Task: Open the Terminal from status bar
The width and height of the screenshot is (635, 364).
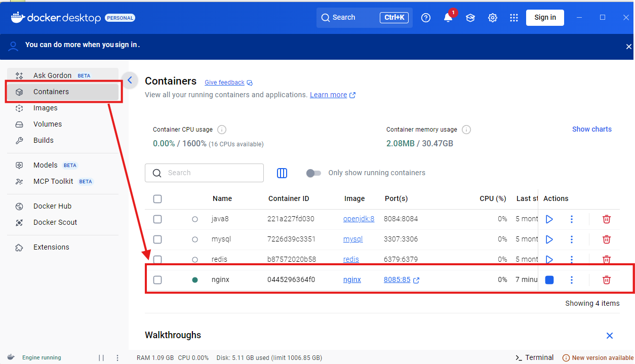Action: click(x=534, y=357)
